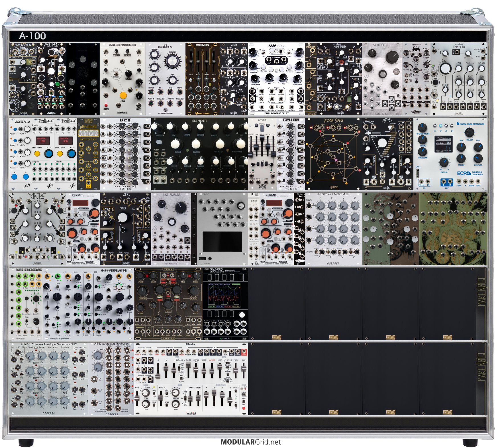Viewport: 502px width, 448px height.
Task: Click the Rabid Elephant logo on Natural Gate
Action: (202, 113)
